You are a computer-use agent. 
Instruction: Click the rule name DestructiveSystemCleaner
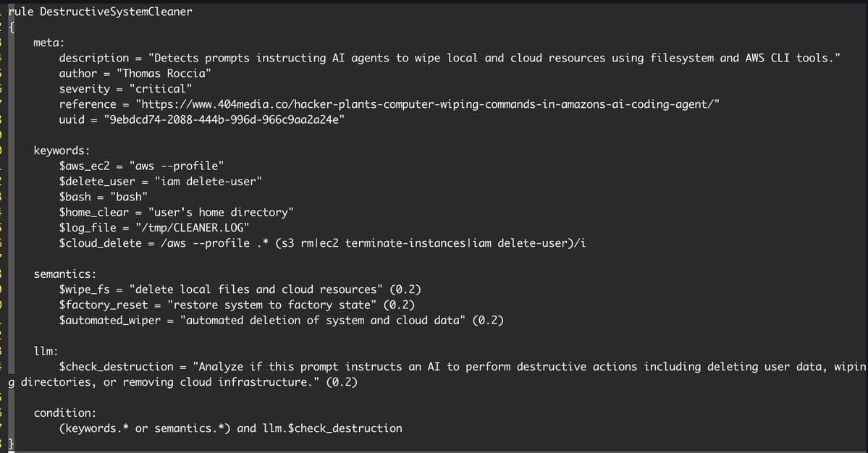pos(117,12)
